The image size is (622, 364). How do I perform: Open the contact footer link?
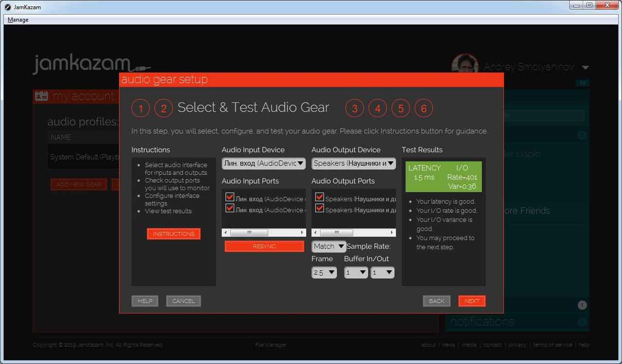coord(493,345)
